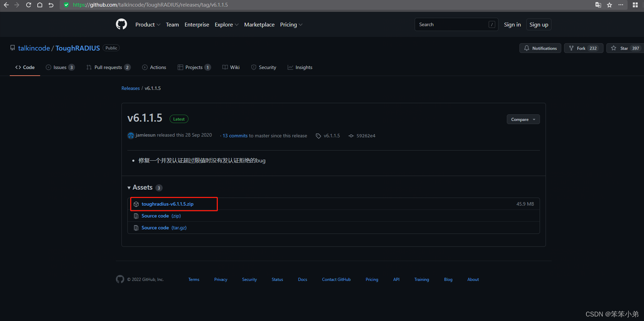
Task: Go to the Actions tab
Action: click(x=154, y=67)
